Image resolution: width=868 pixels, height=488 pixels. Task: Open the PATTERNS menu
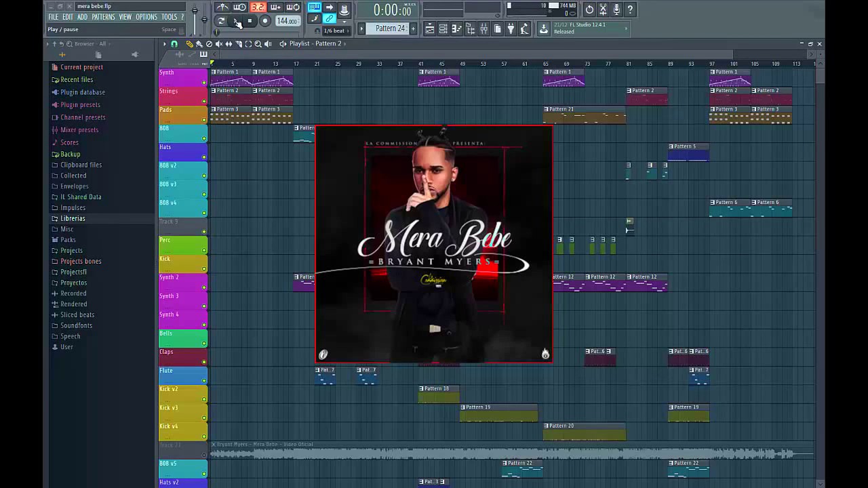point(103,17)
